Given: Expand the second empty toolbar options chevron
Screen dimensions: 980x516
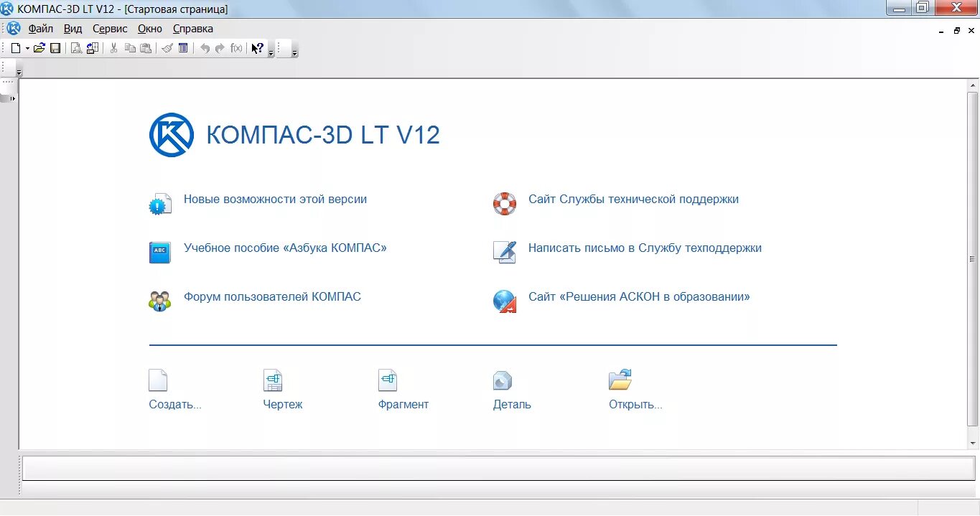Looking at the screenshot, I should pyautogui.click(x=294, y=52).
